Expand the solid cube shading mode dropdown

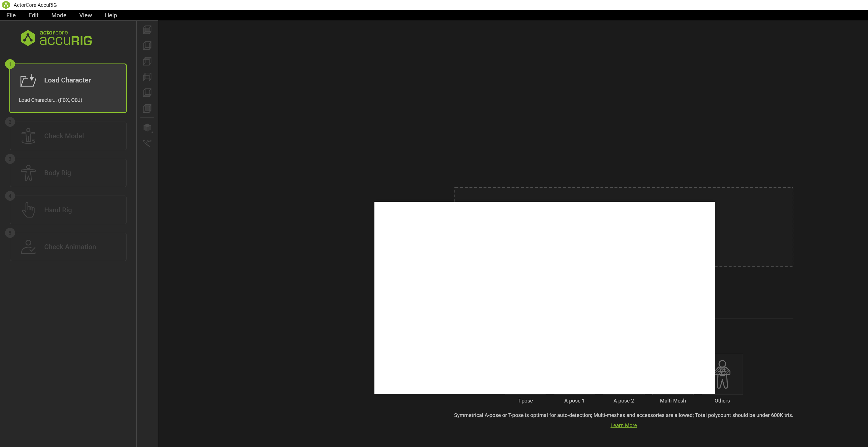(x=148, y=128)
